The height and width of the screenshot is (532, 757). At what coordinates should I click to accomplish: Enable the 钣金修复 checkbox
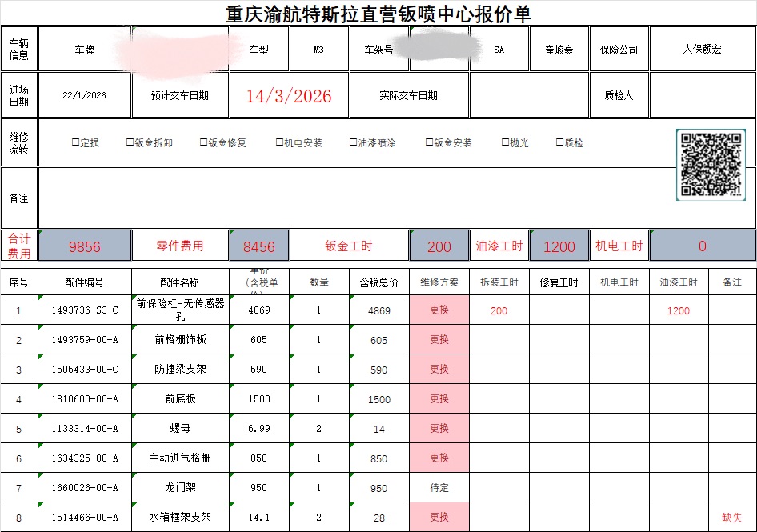tap(204, 142)
